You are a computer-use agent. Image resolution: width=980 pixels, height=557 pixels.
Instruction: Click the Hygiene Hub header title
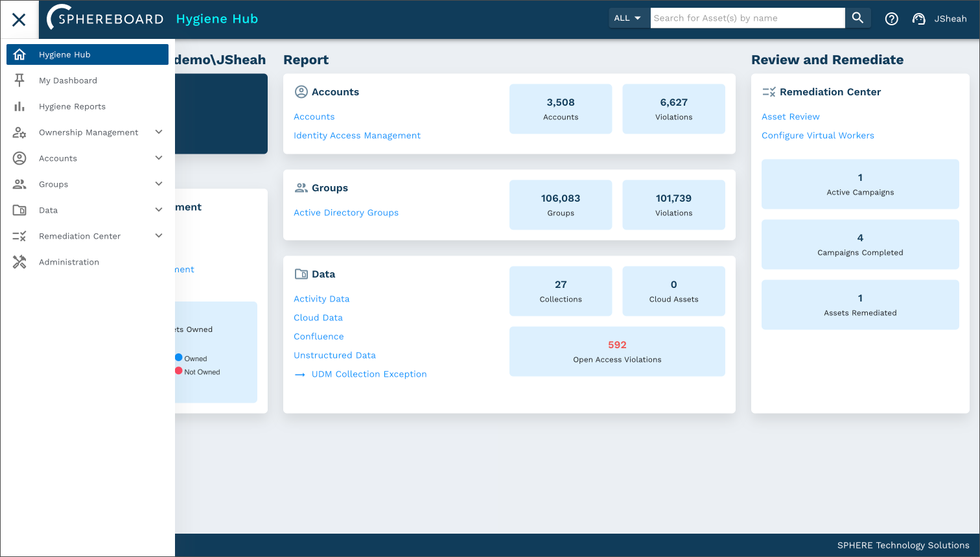[x=217, y=19]
